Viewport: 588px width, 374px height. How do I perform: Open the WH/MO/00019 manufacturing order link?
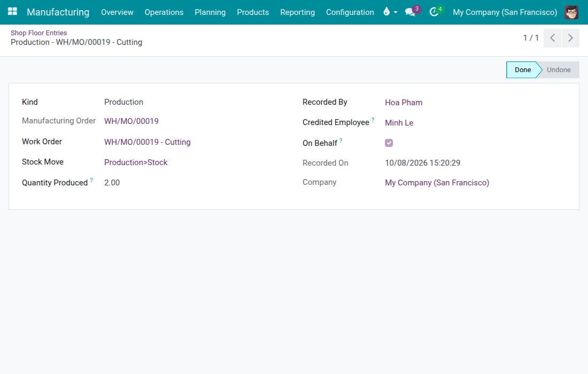click(x=131, y=121)
